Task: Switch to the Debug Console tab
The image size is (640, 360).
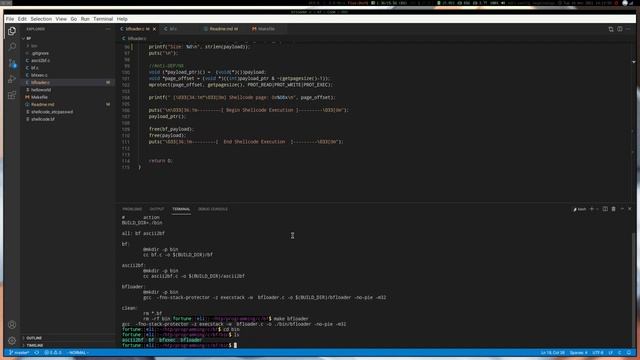Action: [213, 209]
